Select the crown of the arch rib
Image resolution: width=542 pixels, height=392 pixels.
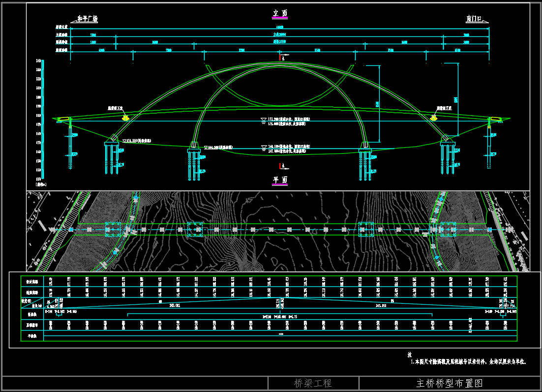[280, 63]
